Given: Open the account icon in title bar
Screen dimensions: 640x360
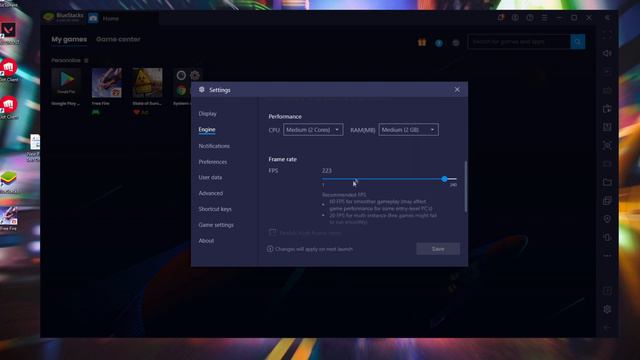Looking at the screenshot, I should point(515,18).
